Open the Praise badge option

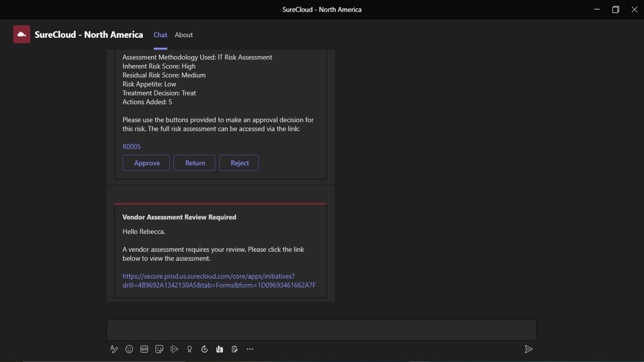click(x=190, y=349)
